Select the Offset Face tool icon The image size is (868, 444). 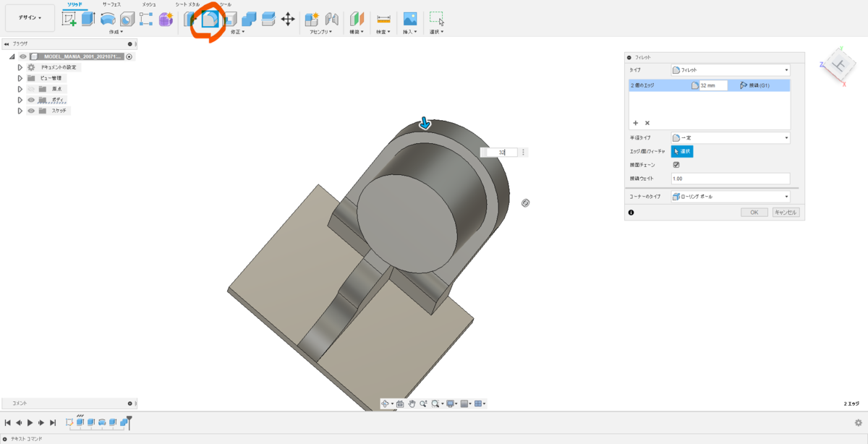pyautogui.click(x=268, y=20)
